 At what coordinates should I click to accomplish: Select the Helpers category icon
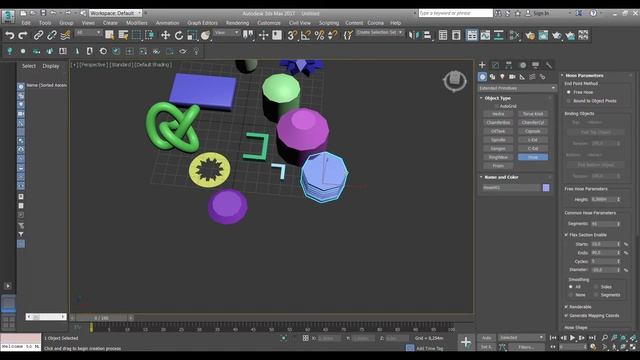[522, 77]
